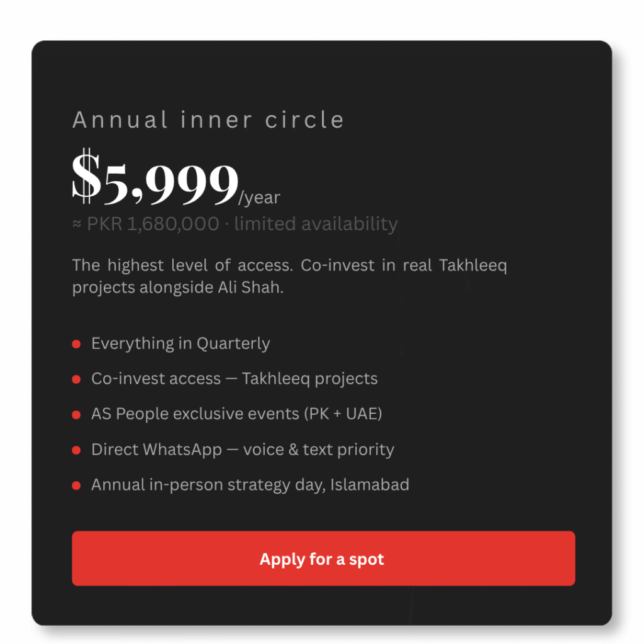Click red bullet beside AS People events

[76, 415]
